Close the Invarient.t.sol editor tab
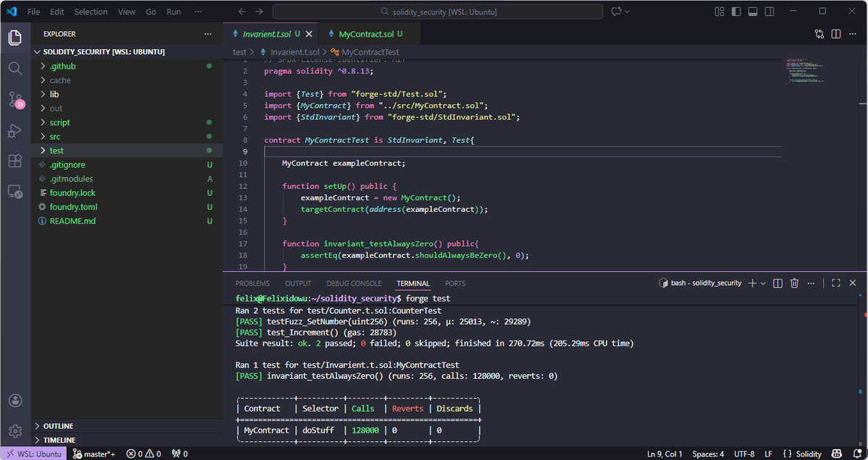This screenshot has width=868, height=460. 309,34
